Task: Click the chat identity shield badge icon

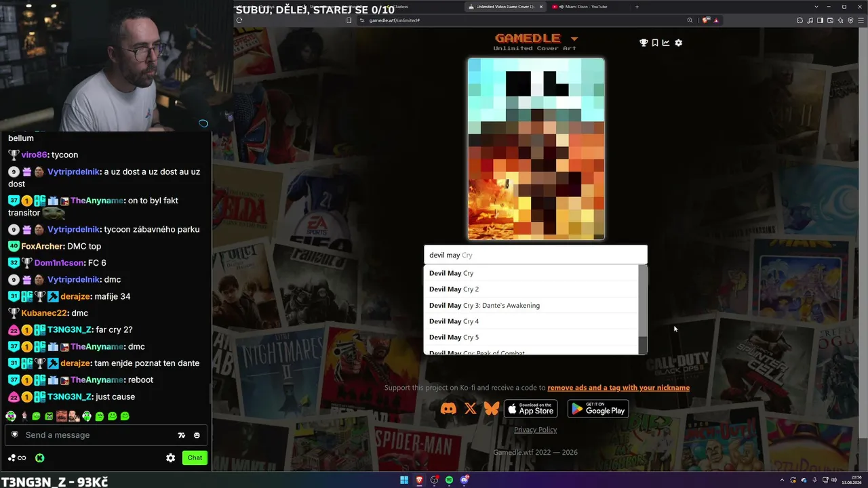Action: point(14,435)
